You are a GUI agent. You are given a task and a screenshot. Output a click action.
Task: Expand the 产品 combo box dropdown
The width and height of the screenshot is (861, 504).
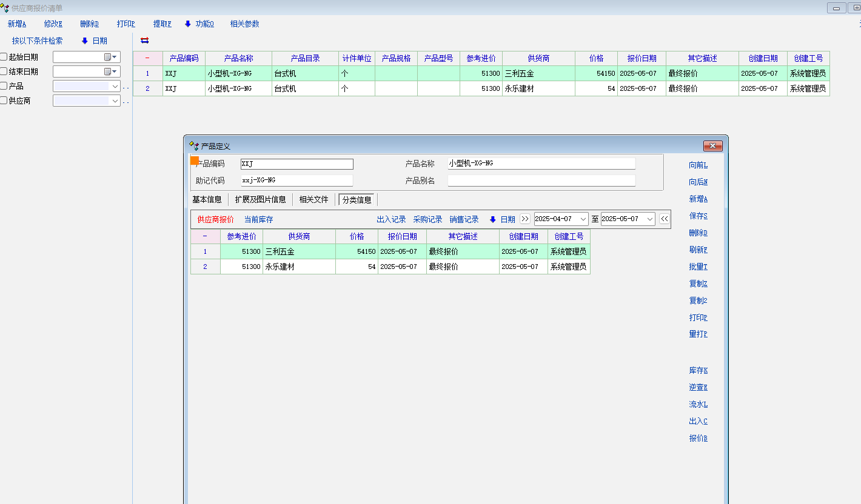pos(115,86)
